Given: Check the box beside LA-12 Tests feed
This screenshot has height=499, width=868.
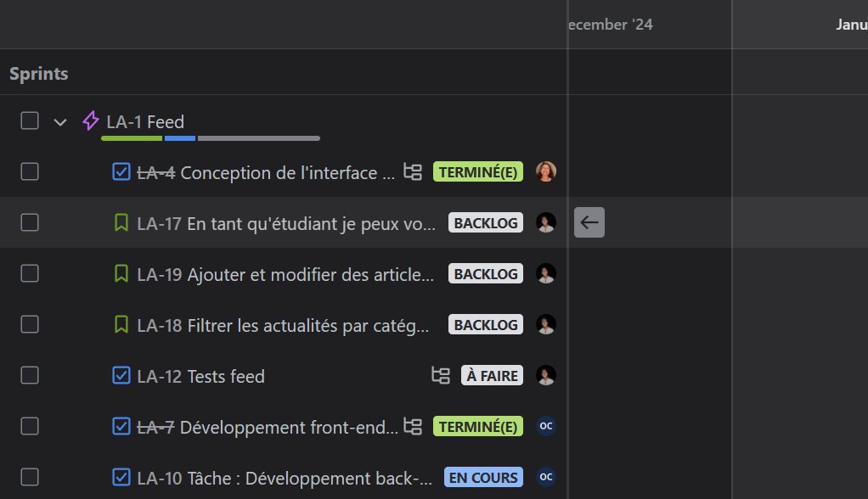Looking at the screenshot, I should [x=30, y=375].
